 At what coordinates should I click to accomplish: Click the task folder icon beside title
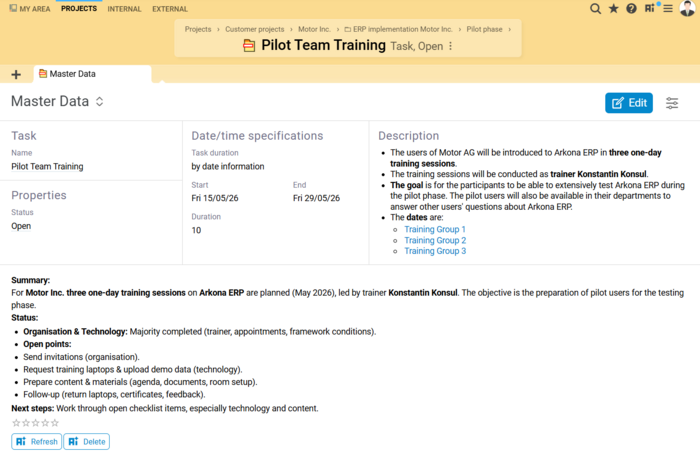point(249,46)
